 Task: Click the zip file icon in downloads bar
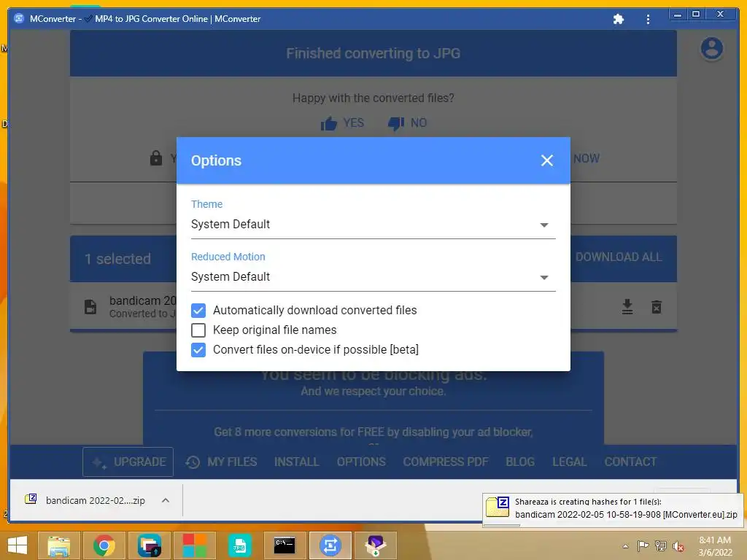tap(31, 499)
